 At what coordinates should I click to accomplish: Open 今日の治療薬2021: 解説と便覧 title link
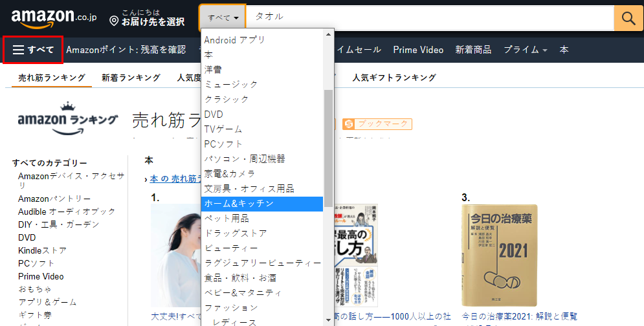[x=520, y=316]
